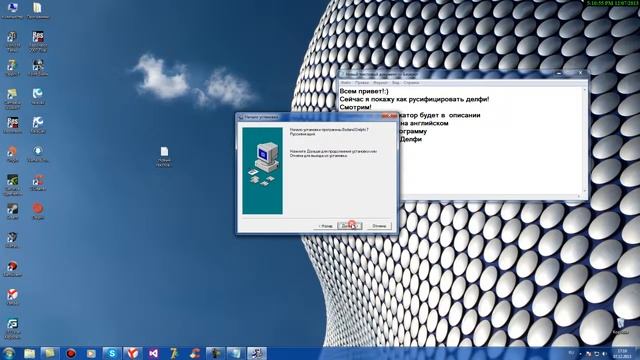This screenshot has height=360, width=640.
Task: Open the Windows Start menu
Action: [9, 353]
